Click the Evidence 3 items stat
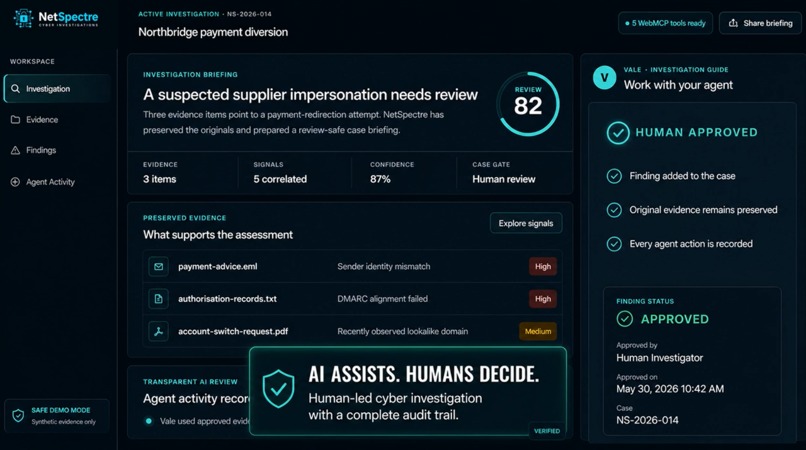This screenshot has width=806, height=450. coord(160,173)
